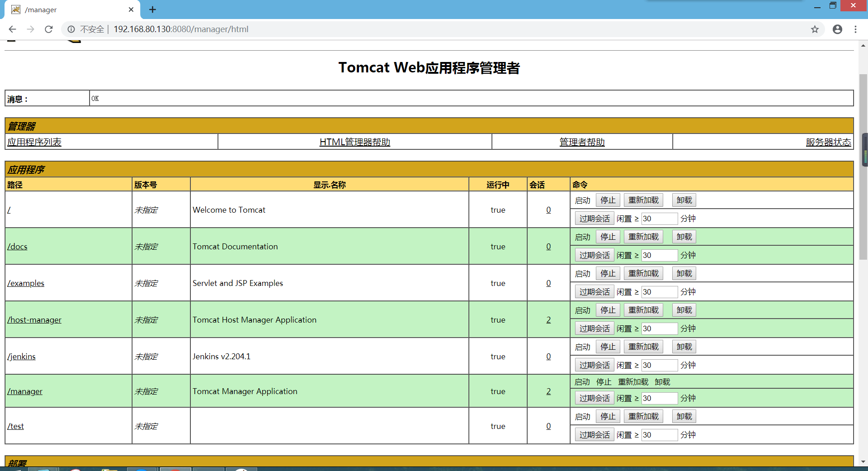
Task: Click the Jenkins v2.204.1 display name
Action: point(222,357)
